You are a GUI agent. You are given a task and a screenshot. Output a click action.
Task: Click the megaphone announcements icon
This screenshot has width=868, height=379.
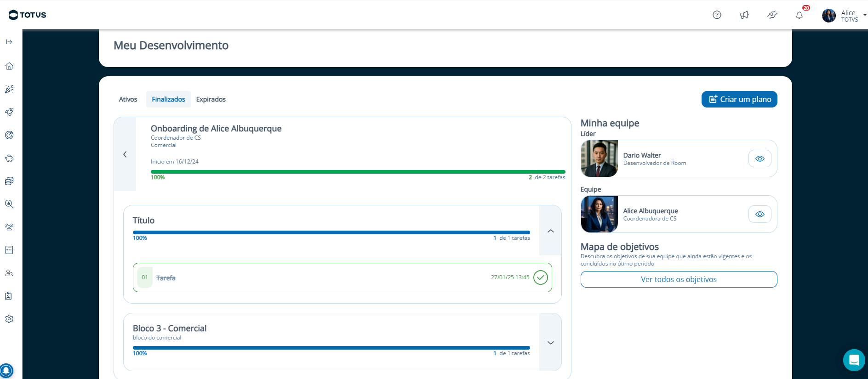(744, 15)
